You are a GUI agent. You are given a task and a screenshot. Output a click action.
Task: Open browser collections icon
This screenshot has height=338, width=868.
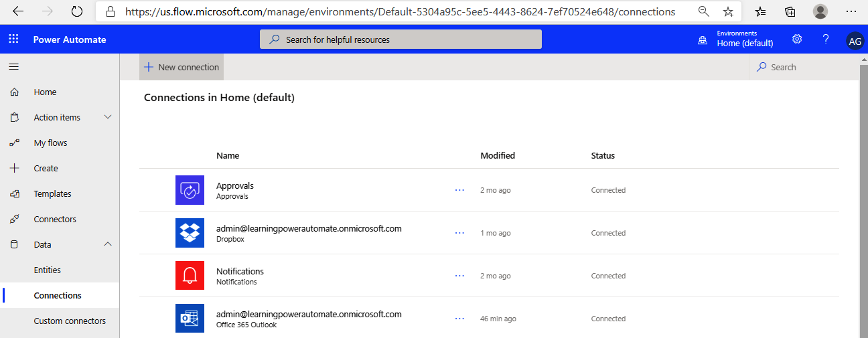pos(790,11)
